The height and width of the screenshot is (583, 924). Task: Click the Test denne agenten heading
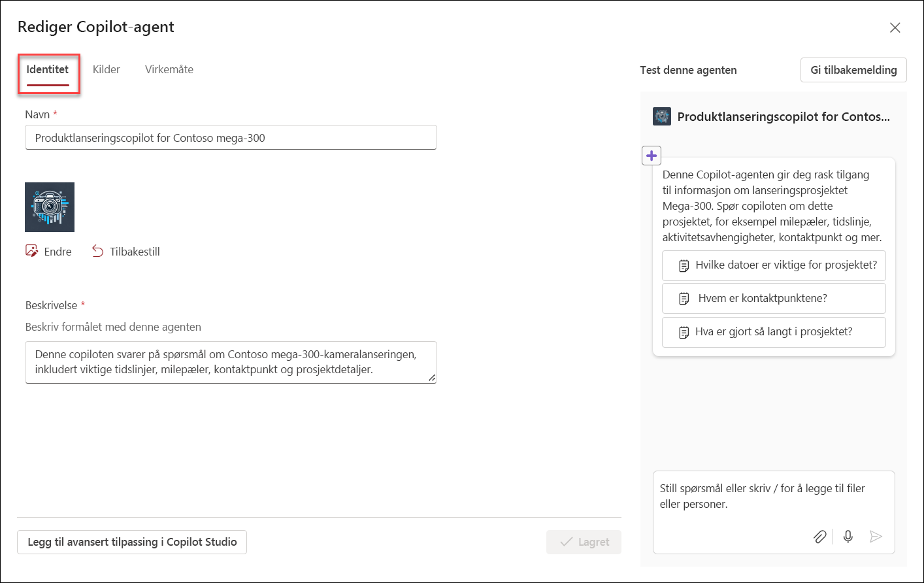[688, 70]
